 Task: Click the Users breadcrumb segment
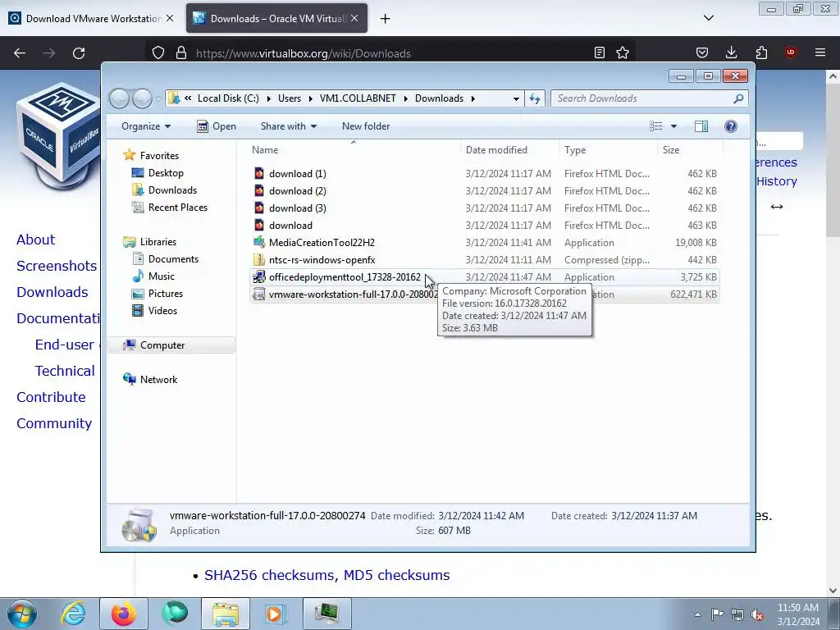290,98
